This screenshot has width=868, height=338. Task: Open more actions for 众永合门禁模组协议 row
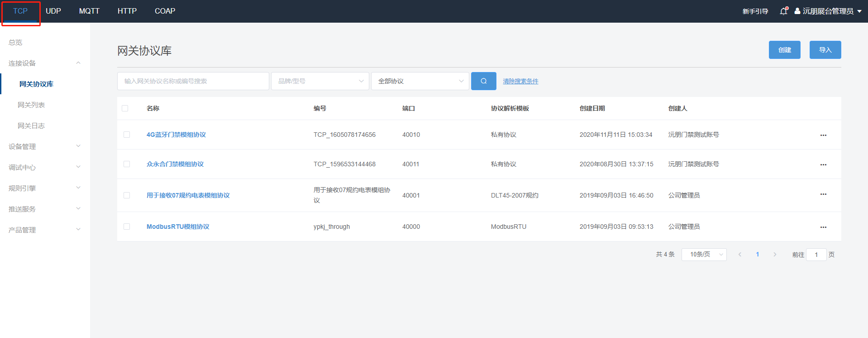[x=823, y=164]
